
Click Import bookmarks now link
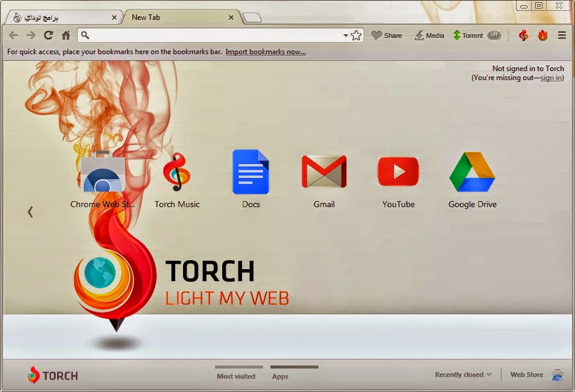coord(266,52)
